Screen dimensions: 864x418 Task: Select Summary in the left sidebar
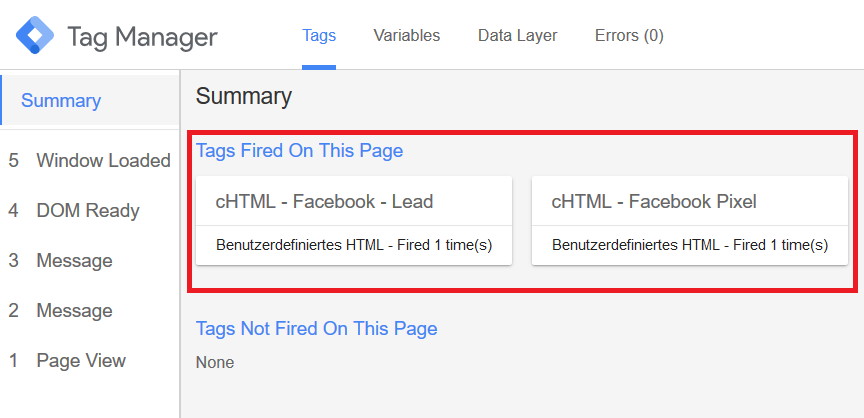pos(90,100)
